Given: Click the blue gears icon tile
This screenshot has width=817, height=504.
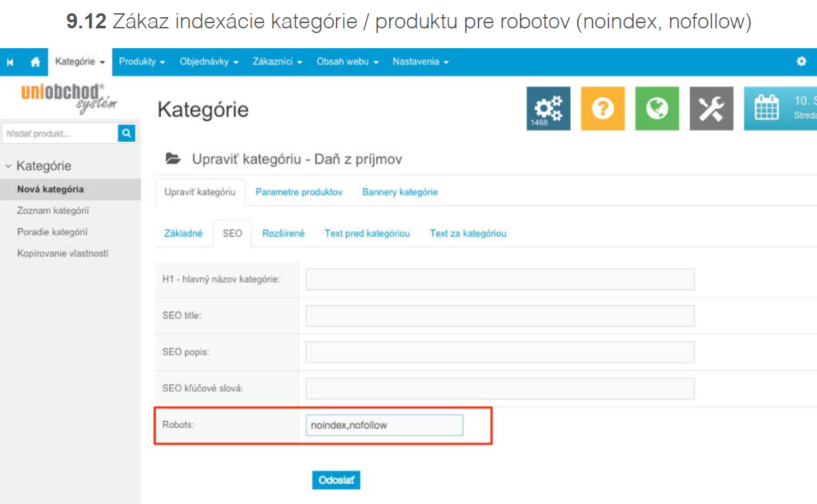Looking at the screenshot, I should tap(548, 109).
